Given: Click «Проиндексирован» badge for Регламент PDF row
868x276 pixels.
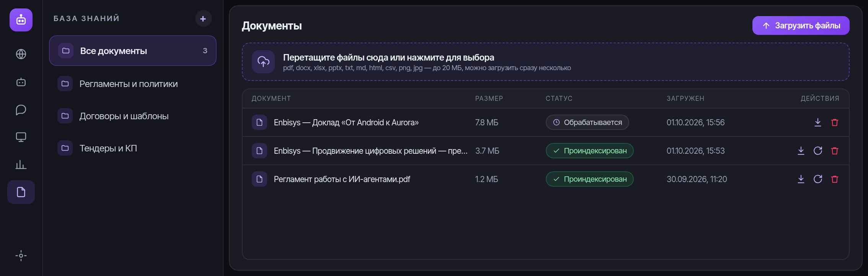Looking at the screenshot, I should 590,179.
